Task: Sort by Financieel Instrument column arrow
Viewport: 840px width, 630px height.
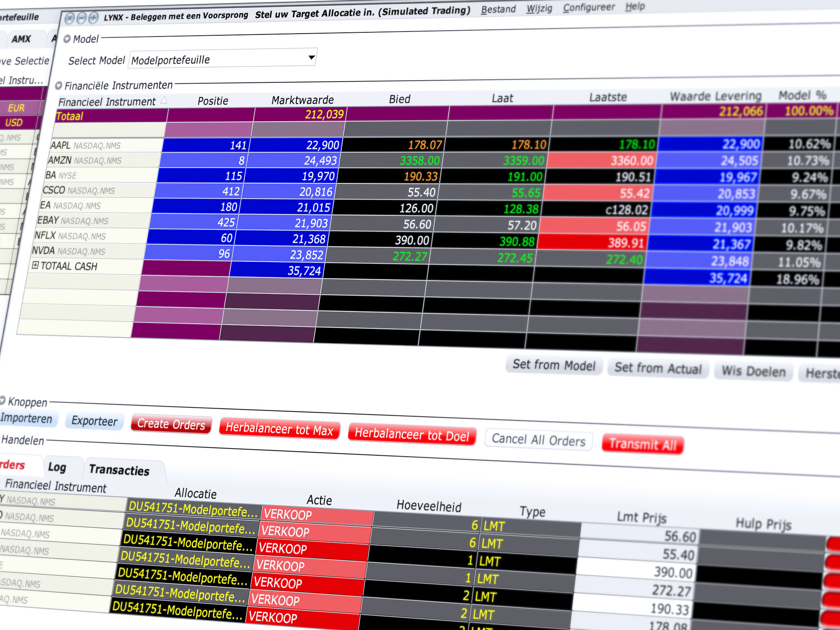Action: [164, 100]
